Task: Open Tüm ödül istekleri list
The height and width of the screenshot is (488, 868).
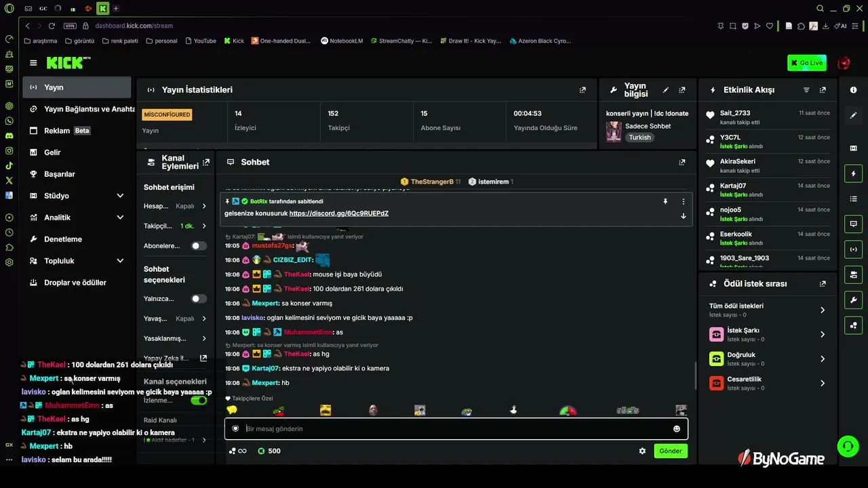Action: click(x=767, y=310)
